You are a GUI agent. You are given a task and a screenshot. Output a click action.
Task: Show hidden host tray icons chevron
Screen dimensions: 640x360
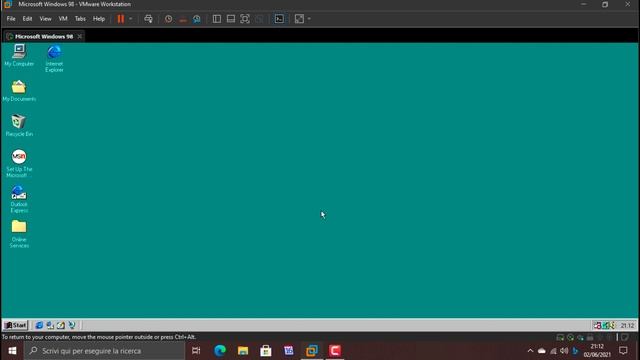click(530, 351)
